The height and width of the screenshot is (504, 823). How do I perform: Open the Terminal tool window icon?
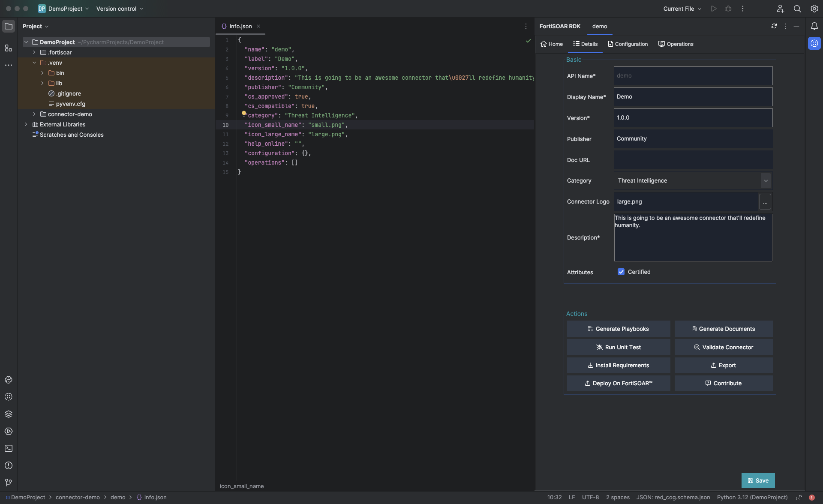click(x=9, y=448)
